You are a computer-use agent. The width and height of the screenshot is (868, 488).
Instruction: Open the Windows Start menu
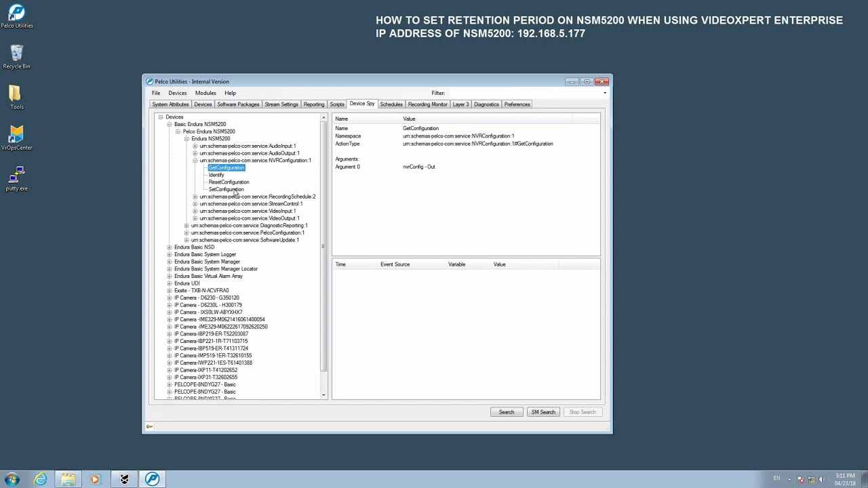click(12, 479)
